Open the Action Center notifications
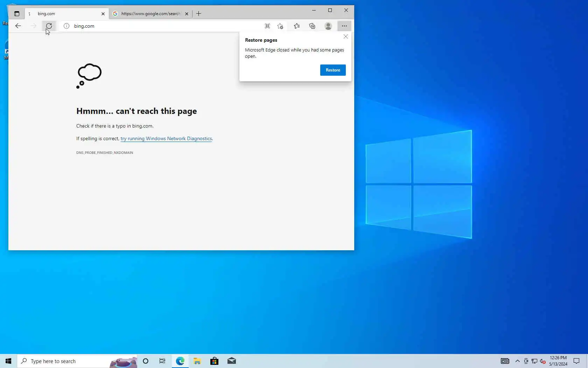The image size is (588, 368). pos(576,361)
